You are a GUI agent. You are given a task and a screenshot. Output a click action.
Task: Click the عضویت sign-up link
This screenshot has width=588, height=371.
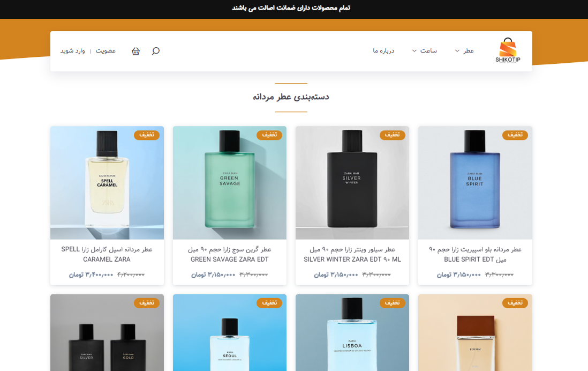[x=105, y=51]
